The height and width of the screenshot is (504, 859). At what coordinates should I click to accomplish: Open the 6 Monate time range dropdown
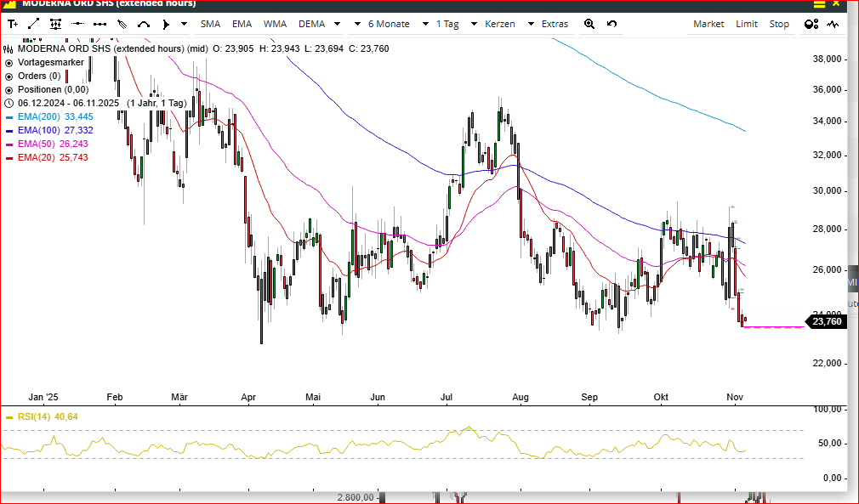tap(397, 24)
